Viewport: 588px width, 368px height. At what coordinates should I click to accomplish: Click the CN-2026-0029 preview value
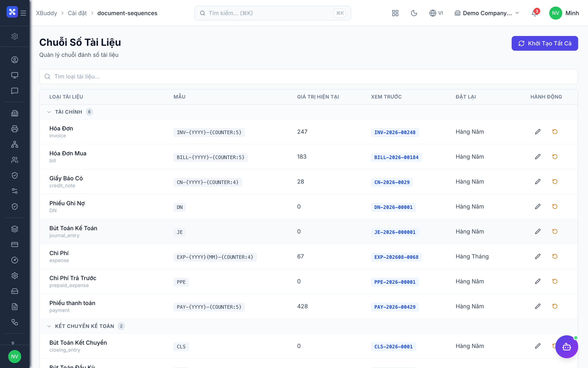(x=392, y=182)
